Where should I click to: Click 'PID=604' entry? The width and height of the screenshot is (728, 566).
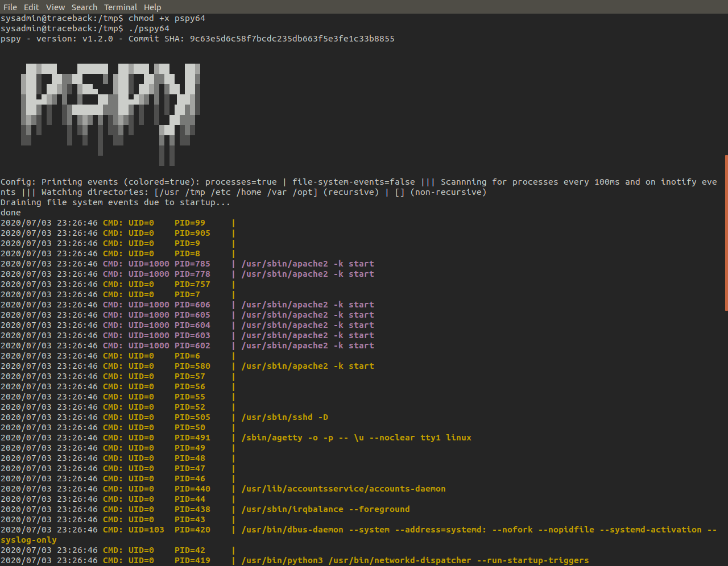pyautogui.click(x=192, y=325)
